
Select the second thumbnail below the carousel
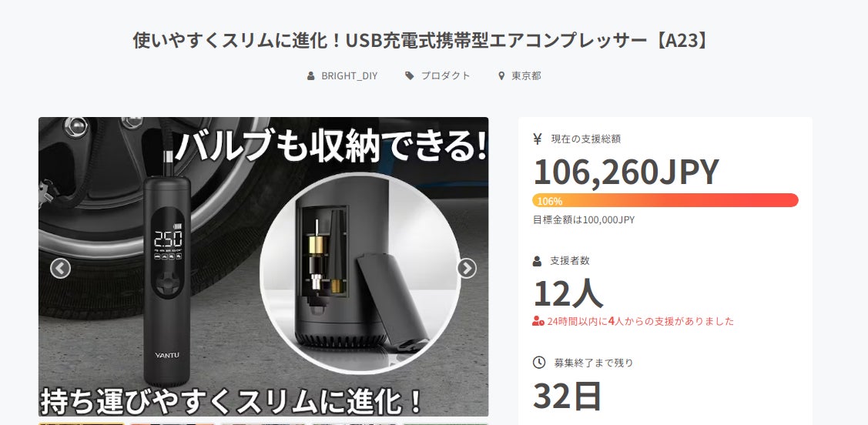click(x=173, y=423)
